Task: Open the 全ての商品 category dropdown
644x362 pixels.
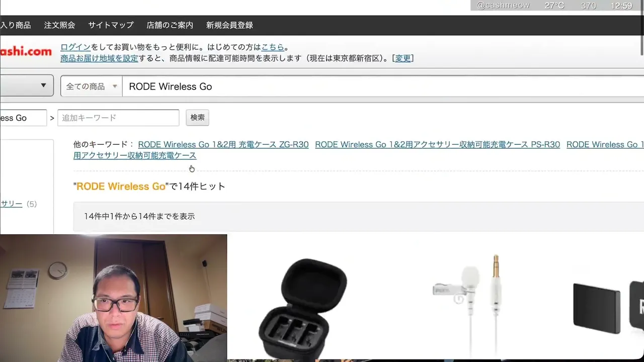Action: (x=92, y=86)
